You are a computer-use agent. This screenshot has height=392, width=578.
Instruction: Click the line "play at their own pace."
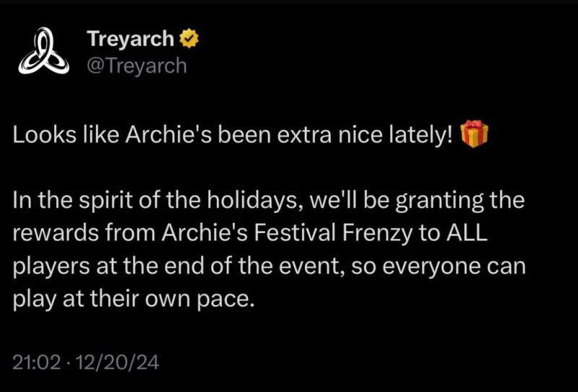click(134, 297)
